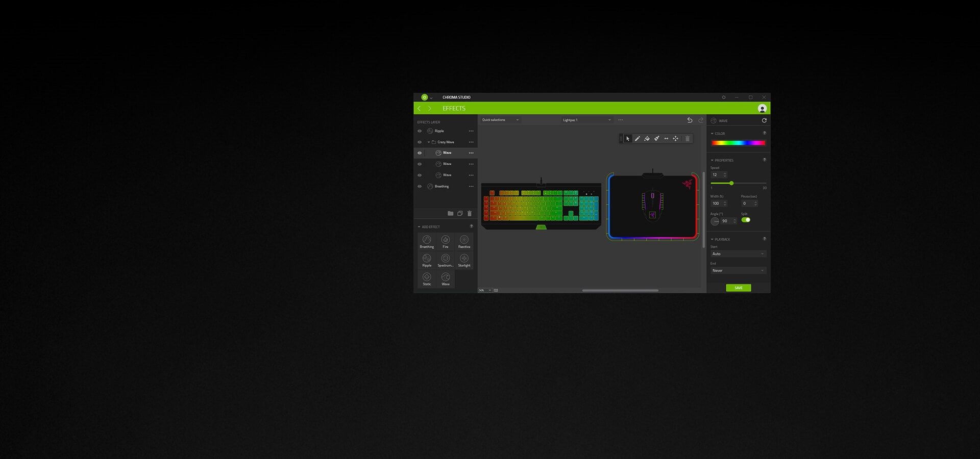Add a Starlight effect

coord(464,260)
